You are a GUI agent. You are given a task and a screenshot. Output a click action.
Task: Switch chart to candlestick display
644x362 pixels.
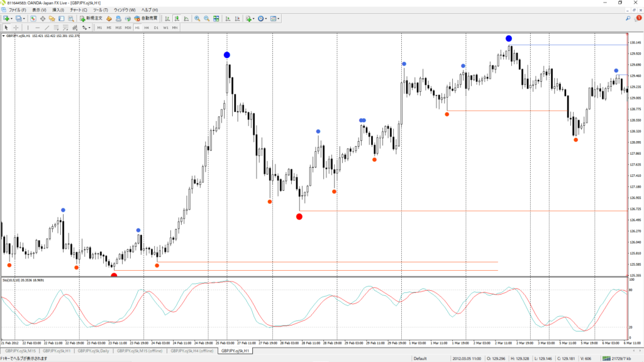pos(176,19)
